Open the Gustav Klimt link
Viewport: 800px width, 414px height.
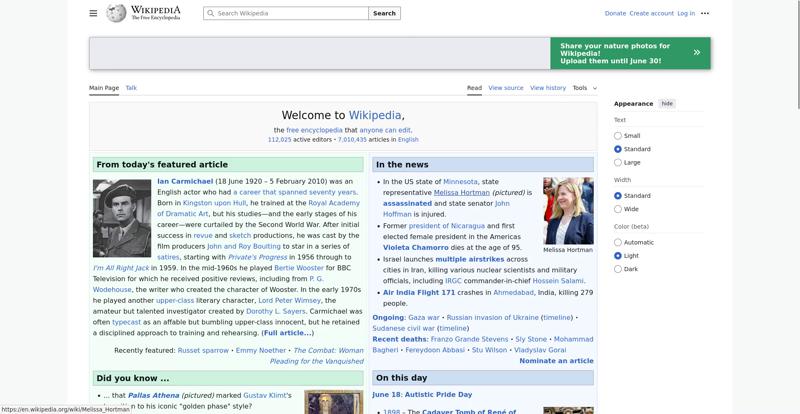point(265,395)
